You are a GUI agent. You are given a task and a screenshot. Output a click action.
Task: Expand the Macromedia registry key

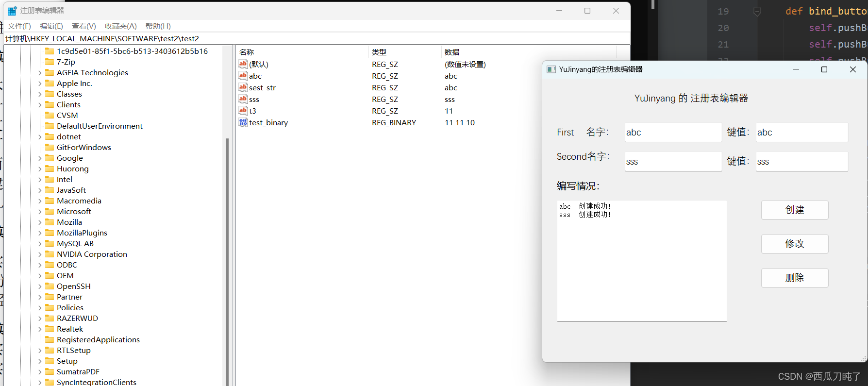[40, 201]
